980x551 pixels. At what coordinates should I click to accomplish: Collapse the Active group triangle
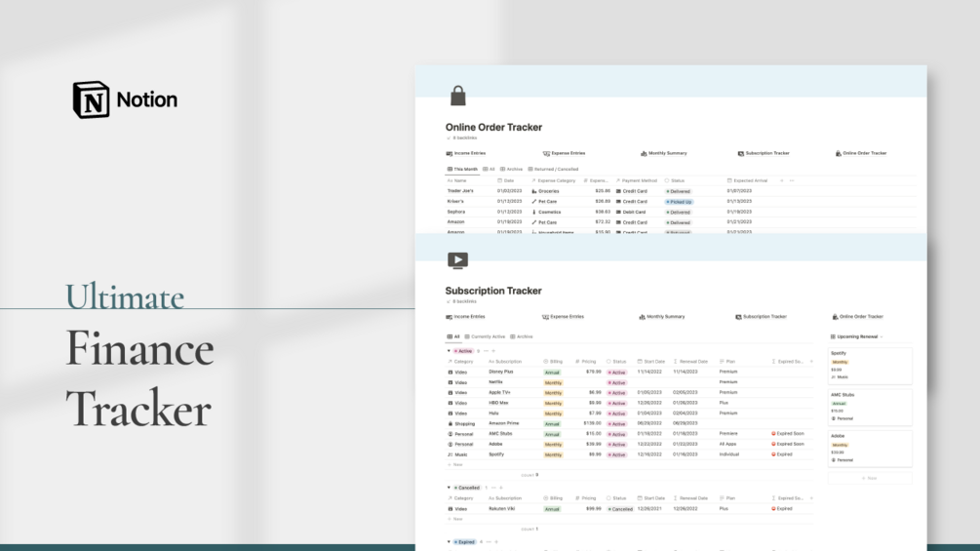[x=449, y=351]
